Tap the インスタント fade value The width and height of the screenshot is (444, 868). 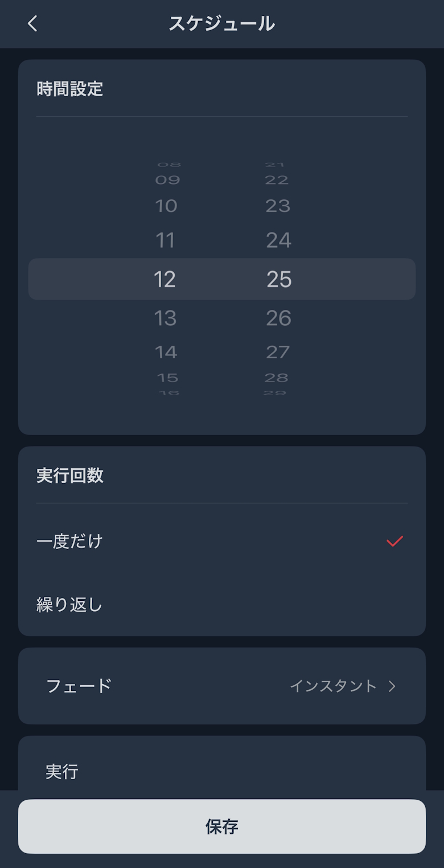click(333, 686)
